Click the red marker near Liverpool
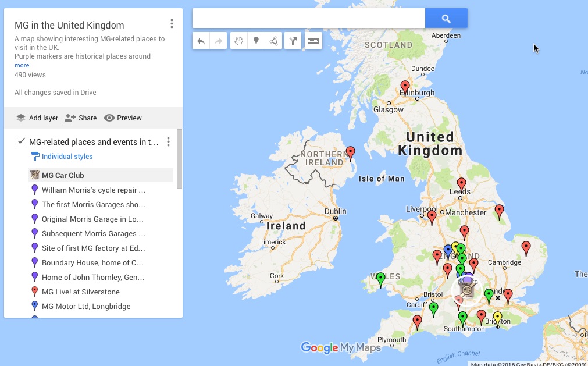588x366 pixels. 432,218
